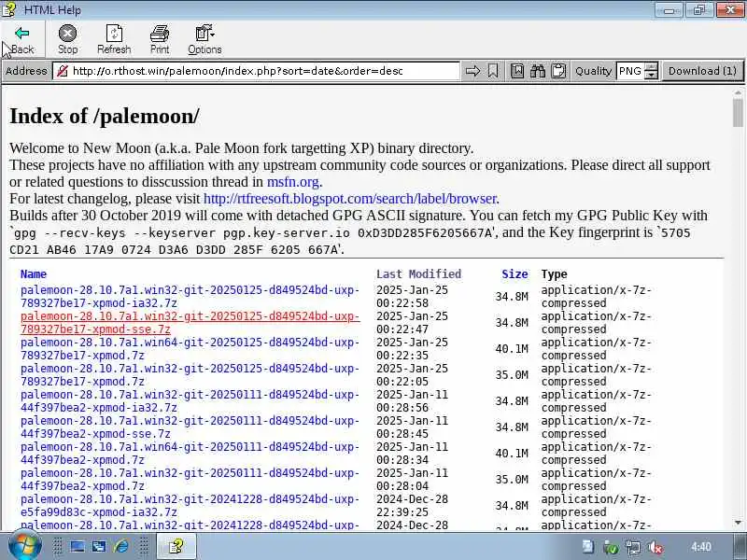Open the rtfreesoft.blogspot.com changelog link
Image resolution: width=747 pixels, height=560 pixels.
coord(351,199)
